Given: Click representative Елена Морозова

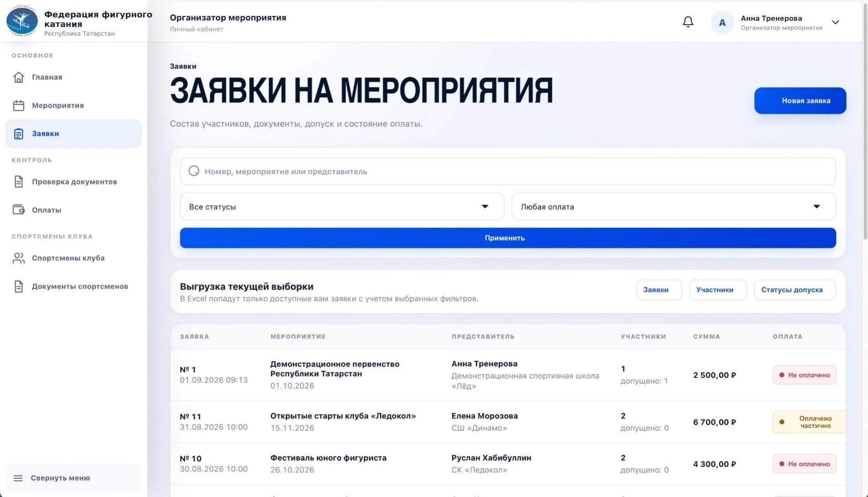Looking at the screenshot, I should pyautogui.click(x=484, y=416).
